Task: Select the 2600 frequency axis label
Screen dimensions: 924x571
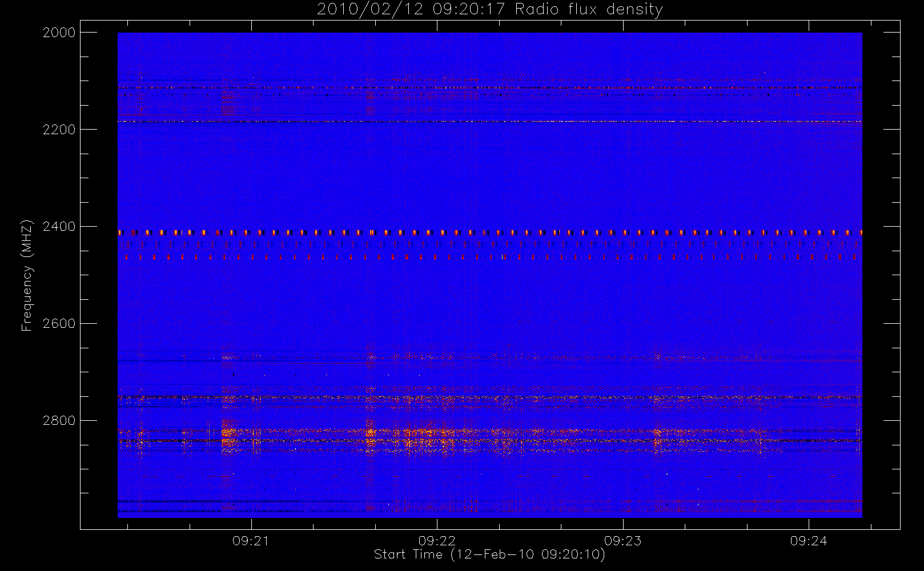Action: pyautogui.click(x=59, y=324)
